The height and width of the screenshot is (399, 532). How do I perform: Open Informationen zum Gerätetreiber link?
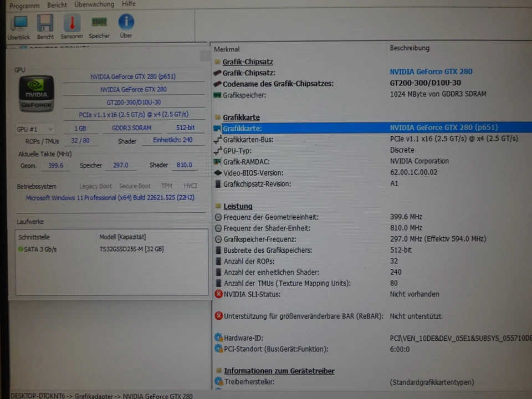tap(279, 371)
